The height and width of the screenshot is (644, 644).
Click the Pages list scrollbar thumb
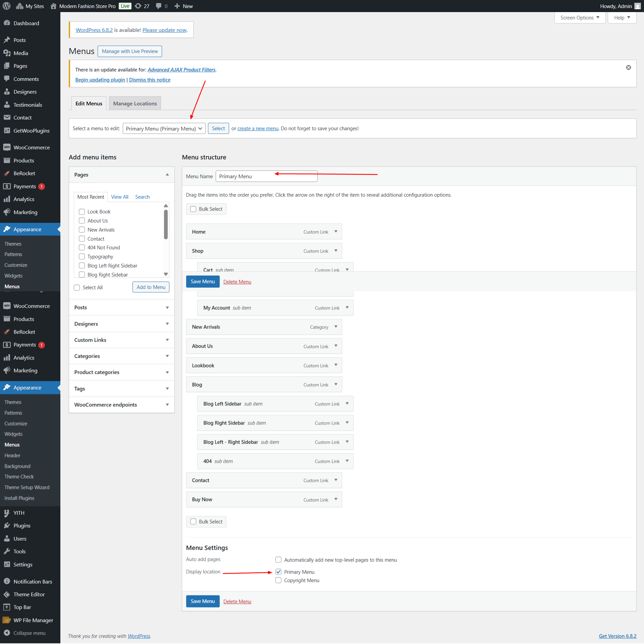point(166,225)
